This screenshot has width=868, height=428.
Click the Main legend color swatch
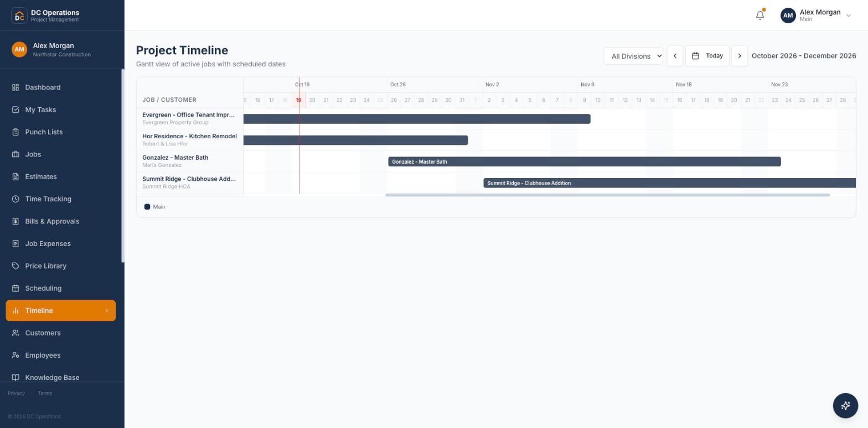(147, 207)
